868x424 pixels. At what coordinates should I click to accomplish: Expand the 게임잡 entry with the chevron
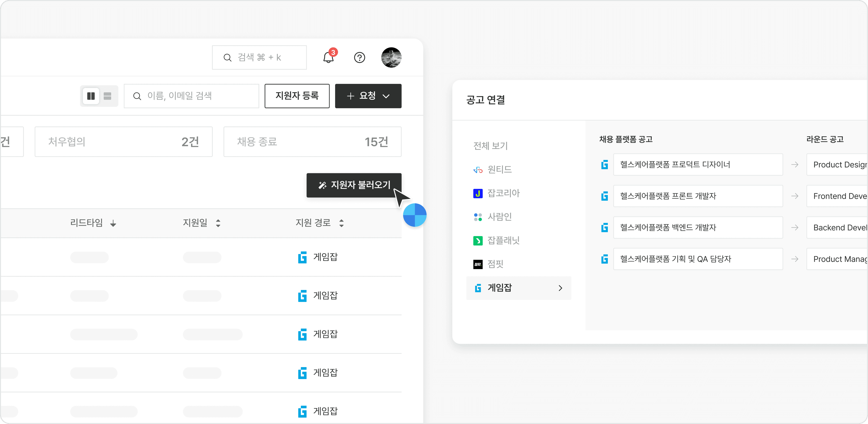[x=560, y=288]
